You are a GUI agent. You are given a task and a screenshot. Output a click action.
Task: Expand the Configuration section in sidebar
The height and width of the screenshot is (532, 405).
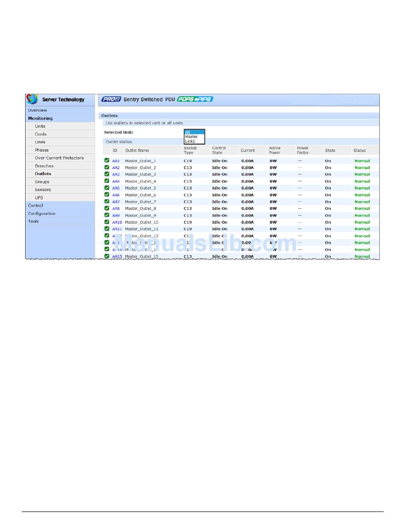click(42, 214)
